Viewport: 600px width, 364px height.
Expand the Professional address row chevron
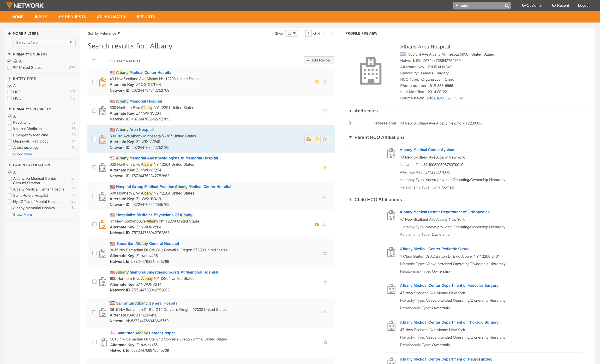(x=350, y=123)
